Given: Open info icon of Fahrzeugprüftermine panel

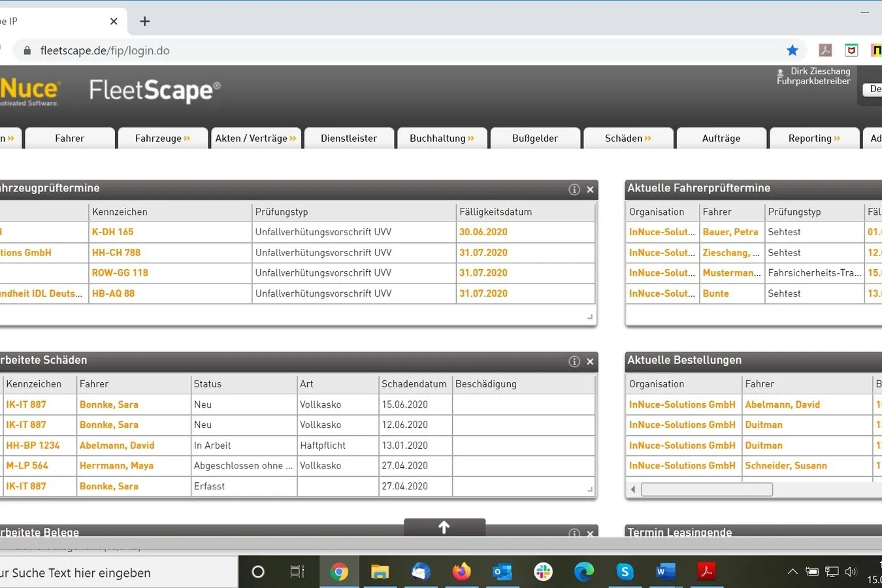Looking at the screenshot, I should (574, 189).
